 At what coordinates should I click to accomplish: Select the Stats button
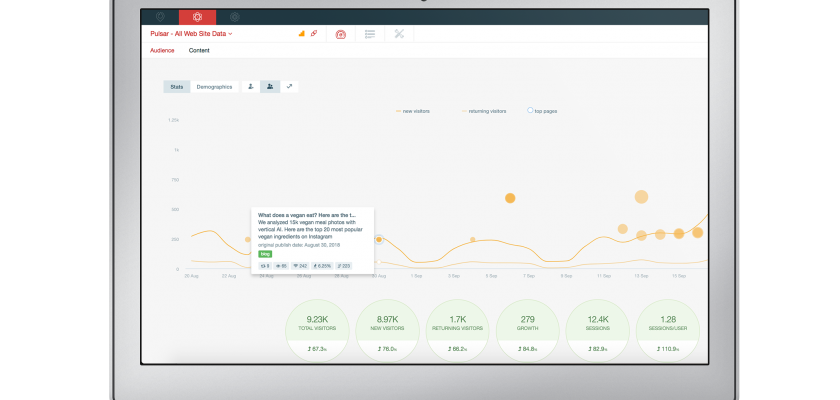click(x=177, y=87)
